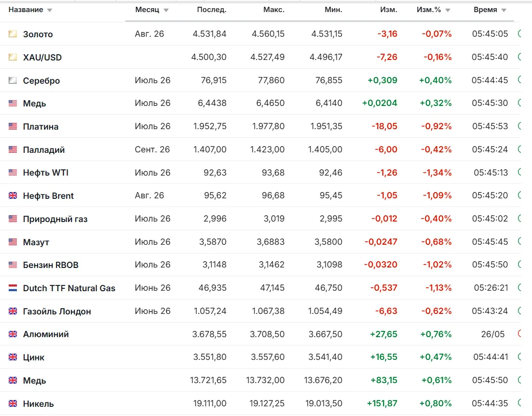This screenshot has height=416, width=532.
Task: Click the gold bar icon beside Золото
Action: click(13, 34)
